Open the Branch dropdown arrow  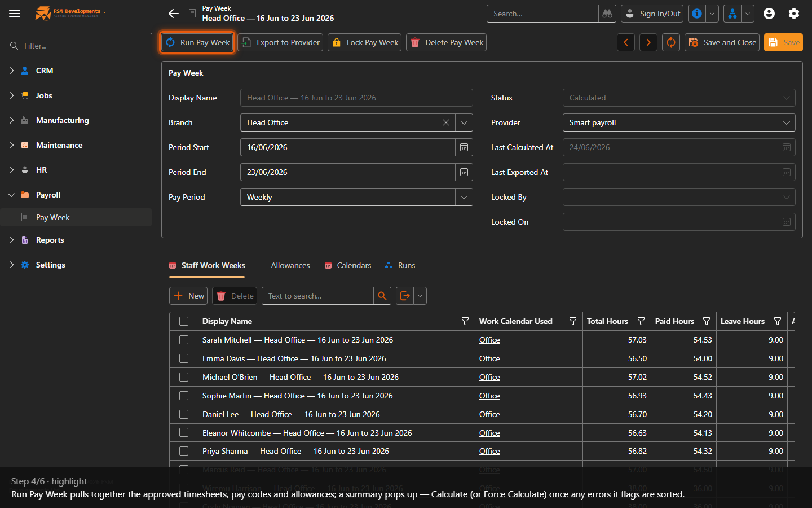point(464,122)
